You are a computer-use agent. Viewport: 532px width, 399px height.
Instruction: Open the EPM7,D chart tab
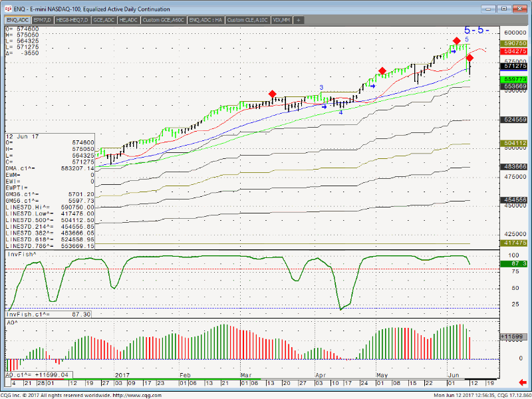point(43,21)
